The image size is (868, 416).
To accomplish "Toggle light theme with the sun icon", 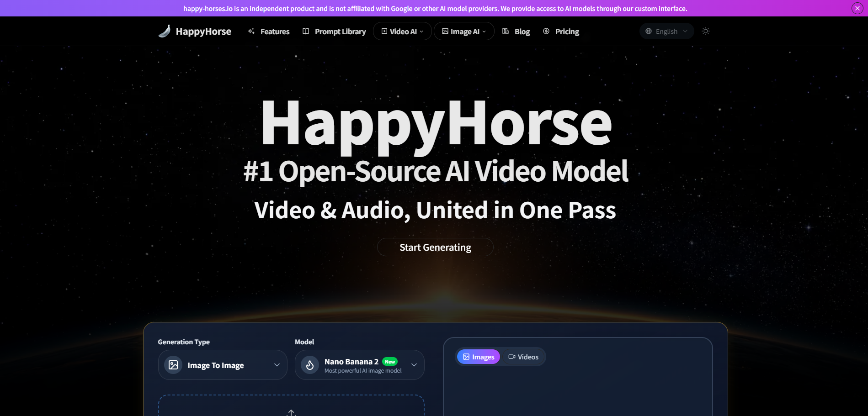I will point(705,31).
